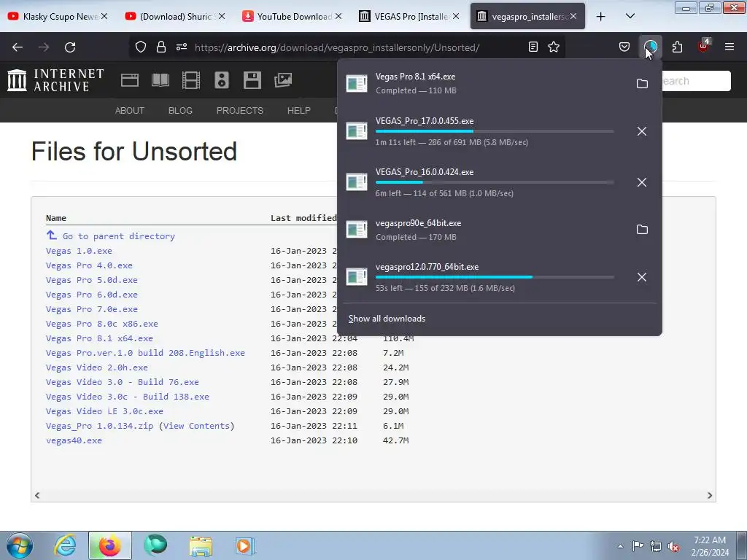The width and height of the screenshot is (747, 560).
Task: Open Windows Explorer folder on taskbar
Action: click(x=201, y=546)
